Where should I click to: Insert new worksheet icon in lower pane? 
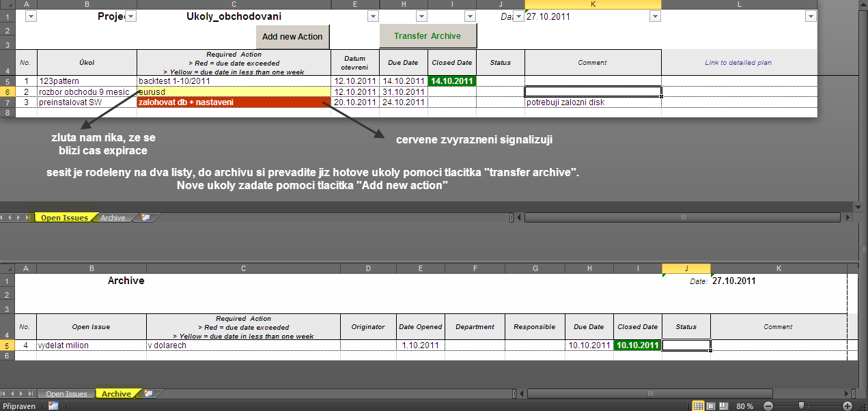click(148, 394)
